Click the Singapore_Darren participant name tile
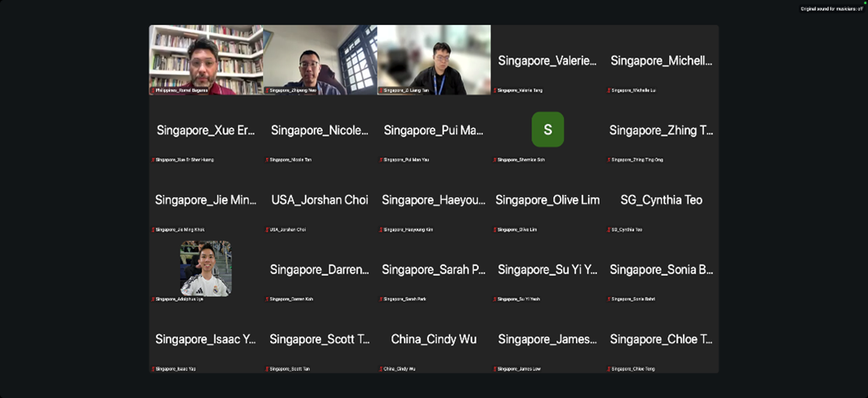 pyautogui.click(x=320, y=269)
